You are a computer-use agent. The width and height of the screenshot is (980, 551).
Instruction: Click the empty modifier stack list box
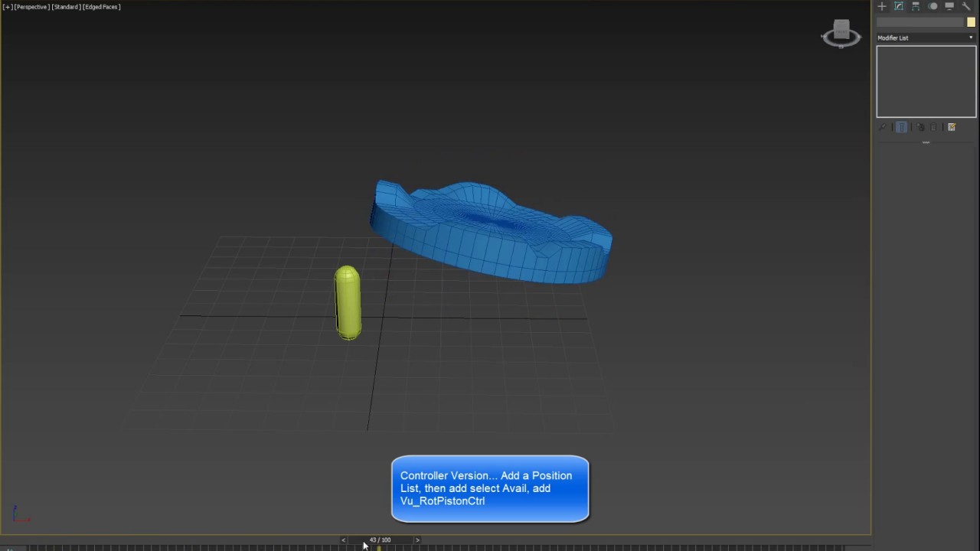coord(926,81)
